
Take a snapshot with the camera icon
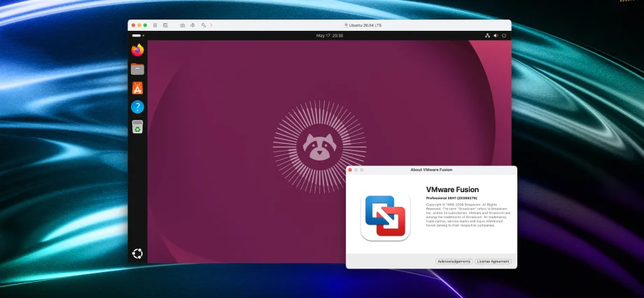coord(183,25)
